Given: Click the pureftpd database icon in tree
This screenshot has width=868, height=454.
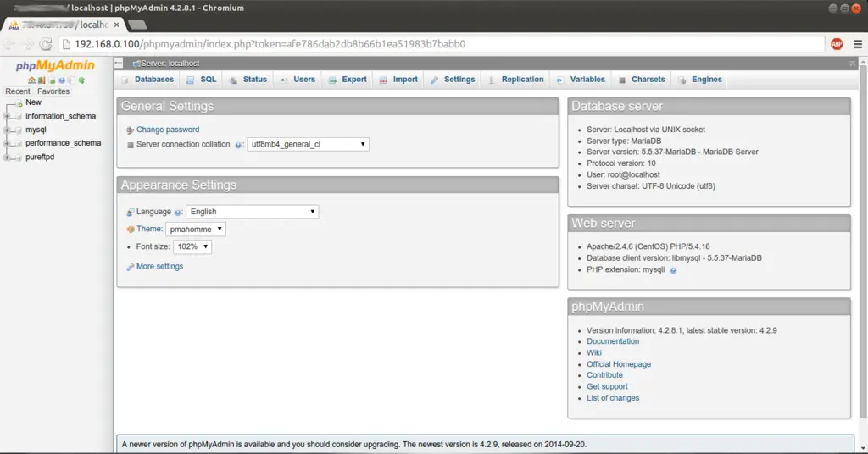Looking at the screenshot, I should click(x=19, y=157).
